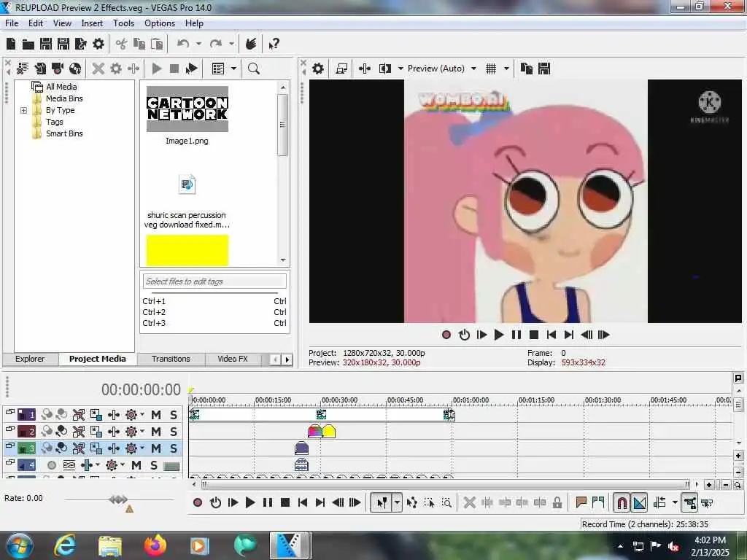Image resolution: width=747 pixels, height=560 pixels.
Task: Open Project Media Views dropdown arrow
Action: coord(233,69)
